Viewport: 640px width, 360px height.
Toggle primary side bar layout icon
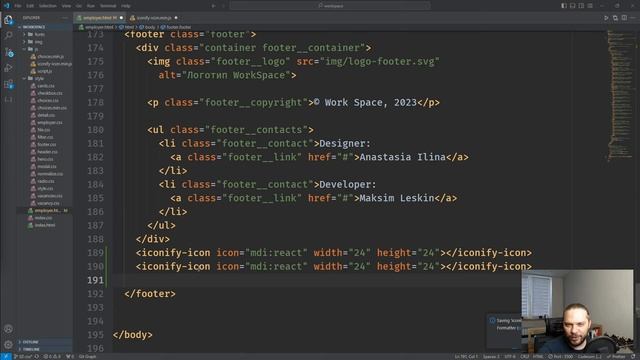[564, 6]
